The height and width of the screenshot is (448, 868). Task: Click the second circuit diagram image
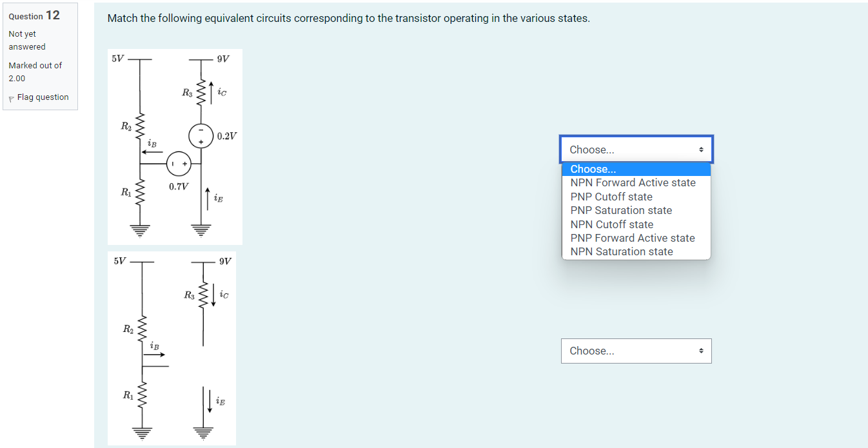tap(172, 348)
